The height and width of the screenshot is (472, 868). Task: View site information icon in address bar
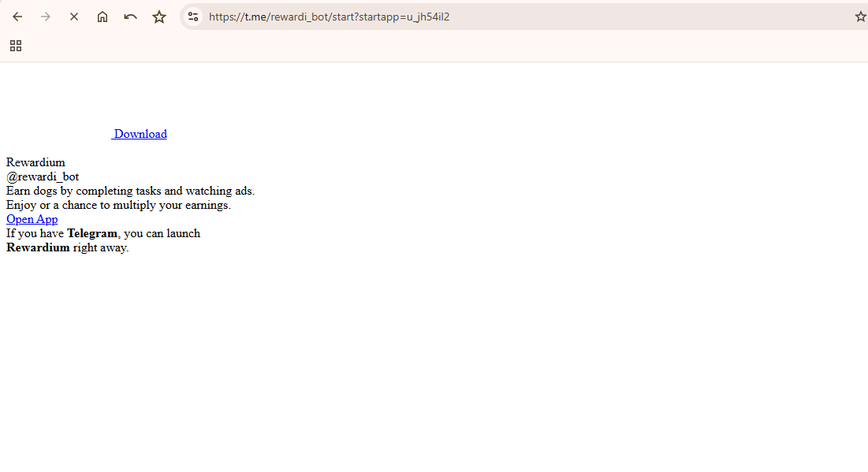tap(193, 17)
